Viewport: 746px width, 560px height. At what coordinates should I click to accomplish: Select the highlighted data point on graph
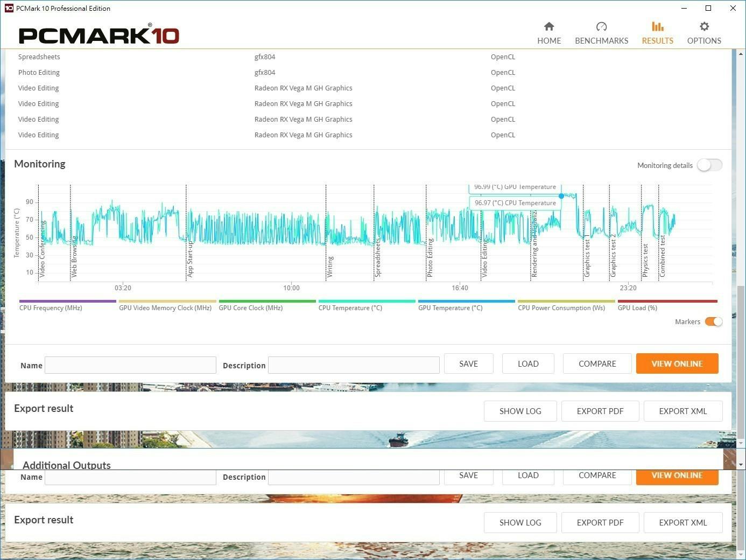pos(561,196)
